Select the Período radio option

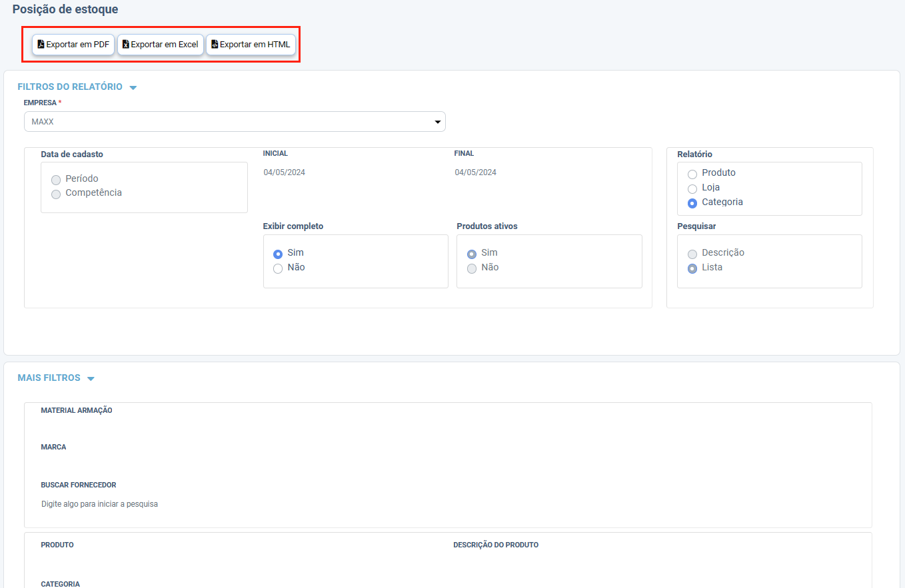[56, 180]
